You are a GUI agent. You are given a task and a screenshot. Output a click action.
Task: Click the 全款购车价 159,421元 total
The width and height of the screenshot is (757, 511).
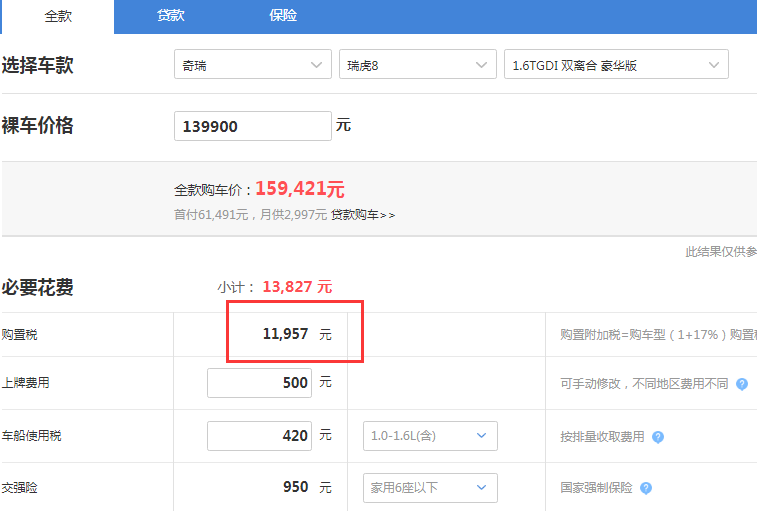point(259,189)
